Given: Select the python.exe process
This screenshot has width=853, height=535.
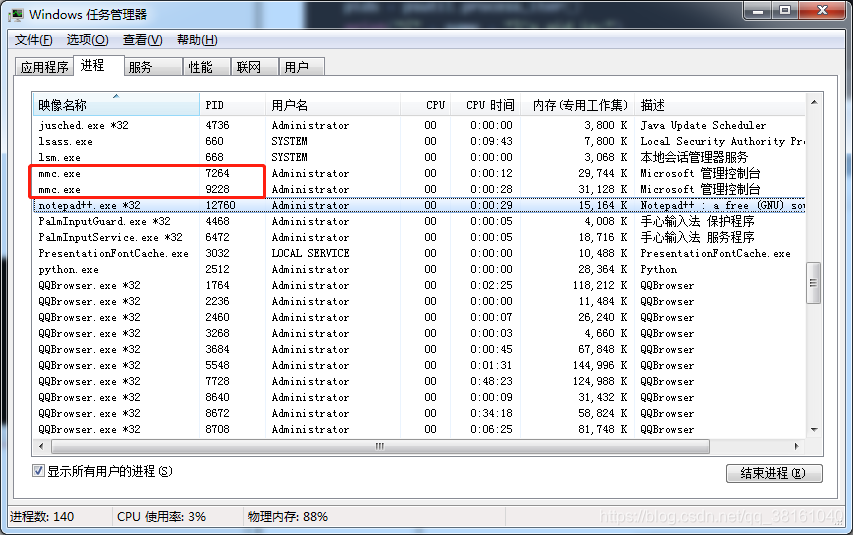Looking at the screenshot, I should 419,269.
